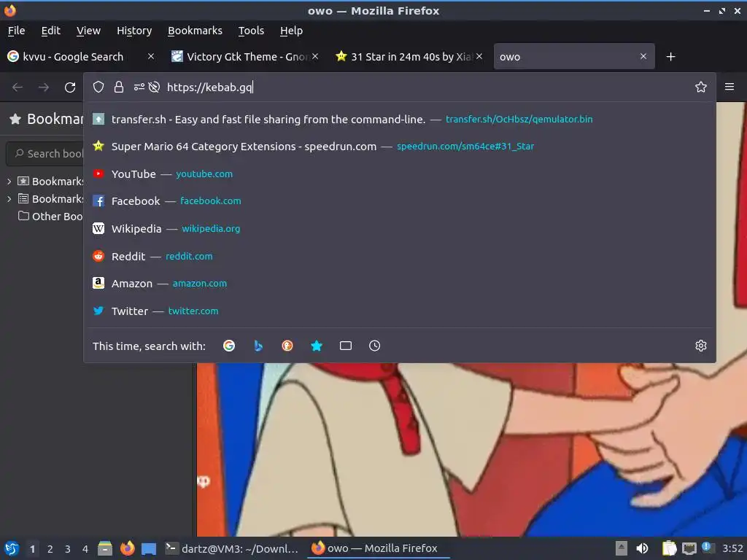Open the tracking protection shield icon
Viewport: 747px width, 560px height.
pyautogui.click(x=98, y=87)
